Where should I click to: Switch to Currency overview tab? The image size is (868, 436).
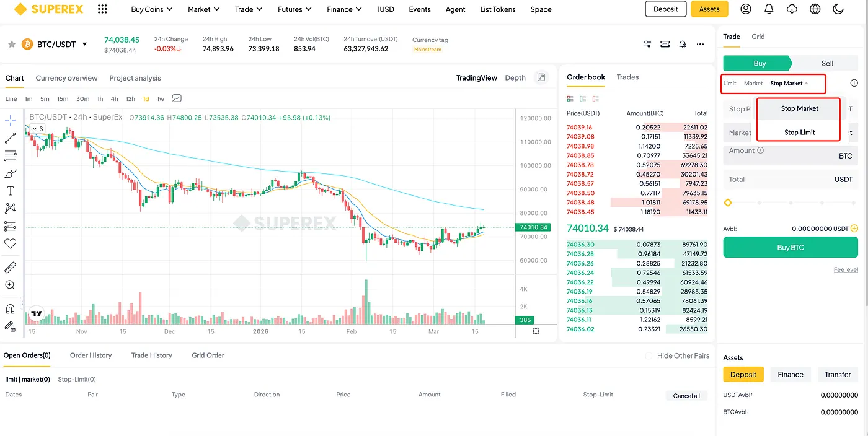66,78
